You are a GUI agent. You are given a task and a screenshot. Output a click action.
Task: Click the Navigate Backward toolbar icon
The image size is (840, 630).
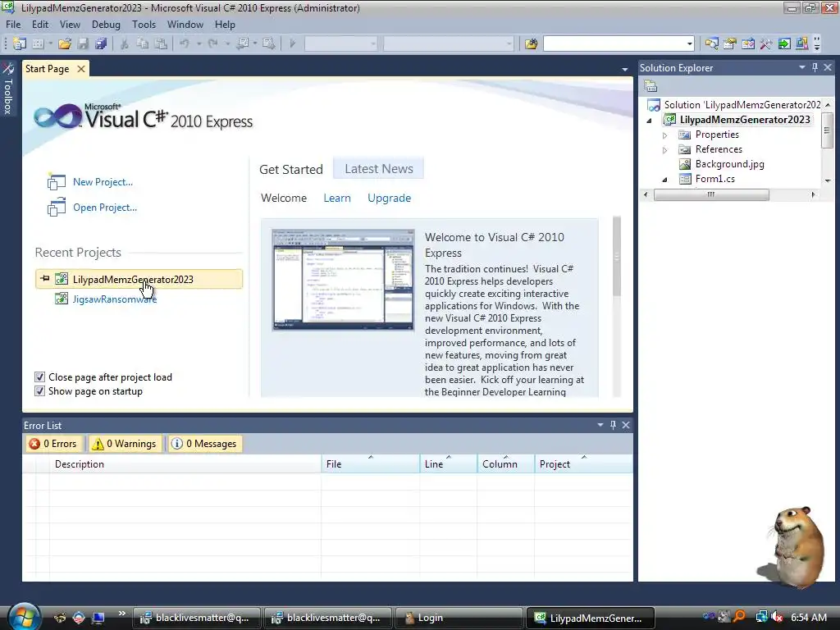click(x=242, y=43)
